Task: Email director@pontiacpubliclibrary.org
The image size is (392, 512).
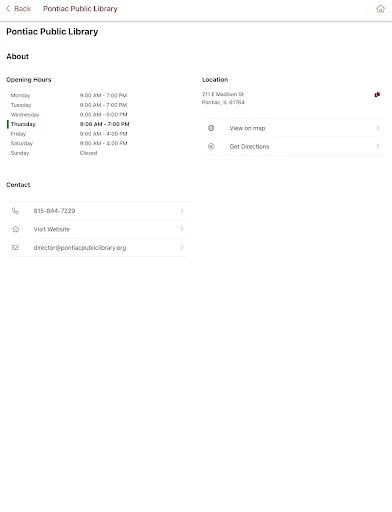Action: pyautogui.click(x=98, y=248)
